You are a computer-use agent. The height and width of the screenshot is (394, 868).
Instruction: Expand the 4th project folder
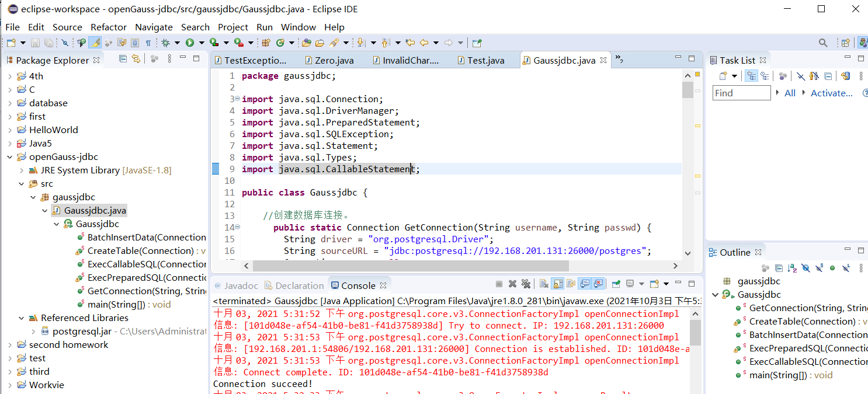pyautogui.click(x=10, y=76)
